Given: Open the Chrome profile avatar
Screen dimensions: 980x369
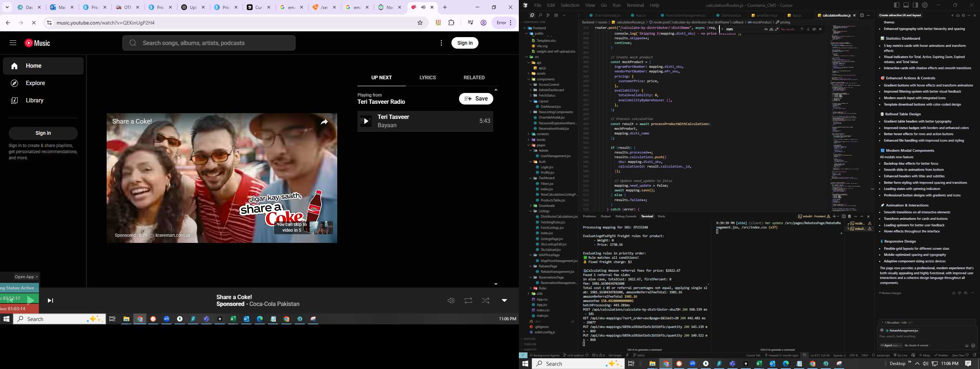Looking at the screenshot, I should pos(484,23).
